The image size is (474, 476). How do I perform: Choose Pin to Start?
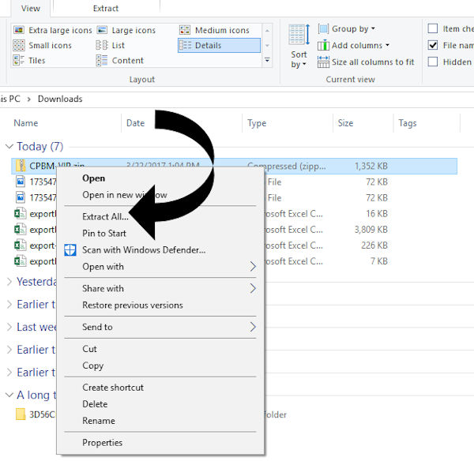click(160, 233)
